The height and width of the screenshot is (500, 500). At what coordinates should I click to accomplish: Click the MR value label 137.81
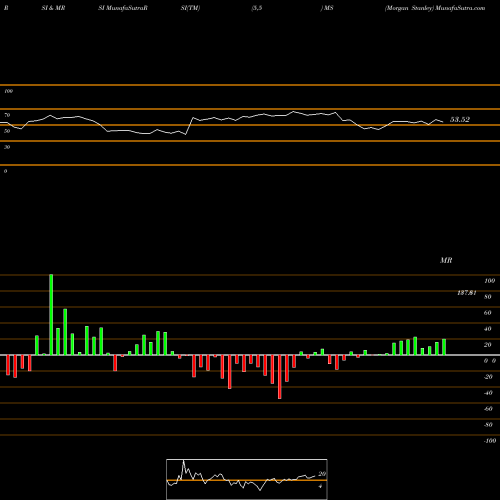[467, 293]
